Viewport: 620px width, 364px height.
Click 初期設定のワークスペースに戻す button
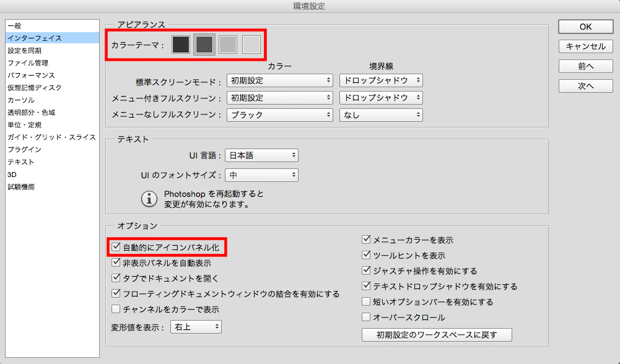437,335
